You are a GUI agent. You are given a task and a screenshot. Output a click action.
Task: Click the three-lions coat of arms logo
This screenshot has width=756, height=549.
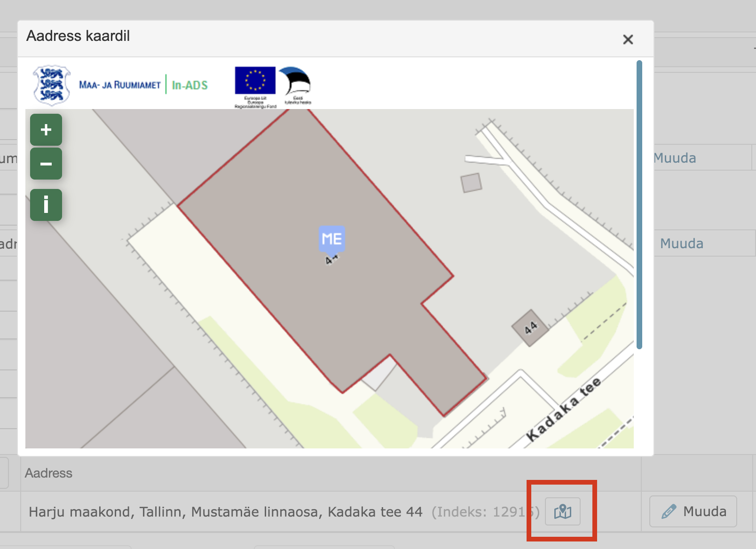(51, 85)
